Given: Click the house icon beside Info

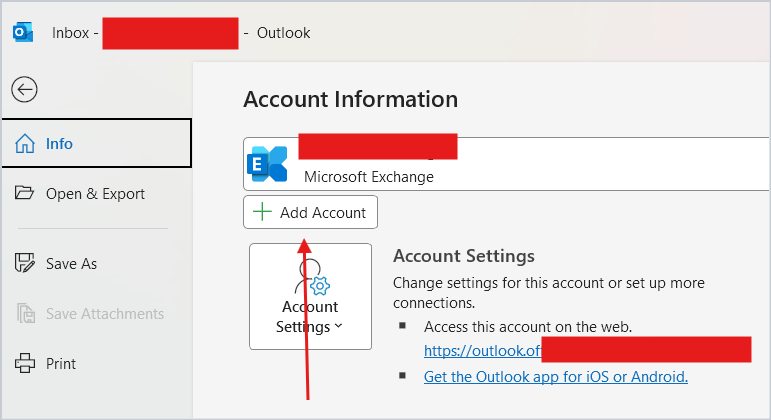Looking at the screenshot, I should pos(25,144).
